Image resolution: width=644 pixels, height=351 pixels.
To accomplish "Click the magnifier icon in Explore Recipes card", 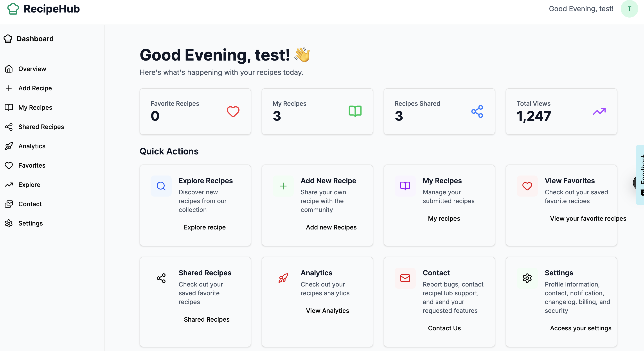I will click(161, 186).
